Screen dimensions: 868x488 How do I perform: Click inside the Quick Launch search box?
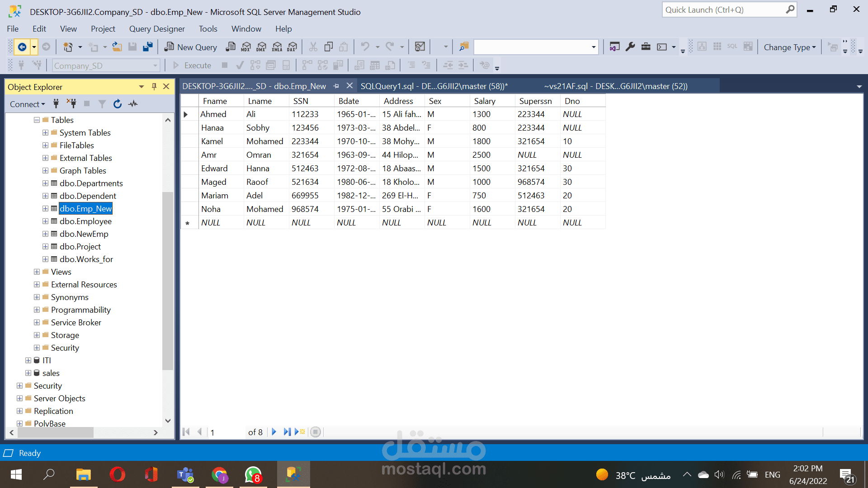(723, 10)
